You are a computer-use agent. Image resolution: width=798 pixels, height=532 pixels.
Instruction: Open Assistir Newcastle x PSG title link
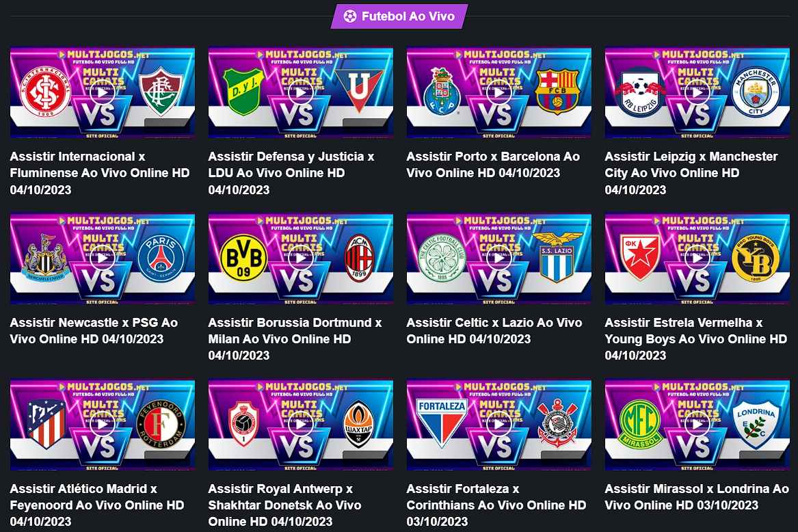(94, 330)
